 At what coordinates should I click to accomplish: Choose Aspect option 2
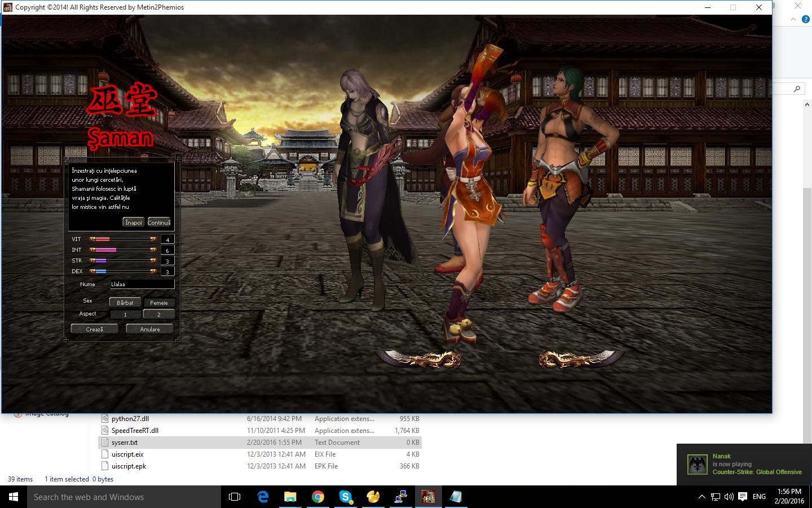(x=159, y=314)
